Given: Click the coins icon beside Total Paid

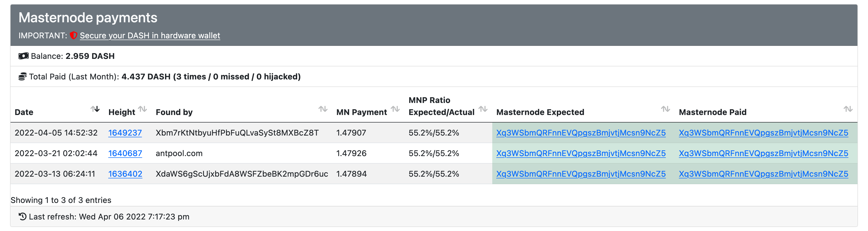Looking at the screenshot, I should (23, 77).
